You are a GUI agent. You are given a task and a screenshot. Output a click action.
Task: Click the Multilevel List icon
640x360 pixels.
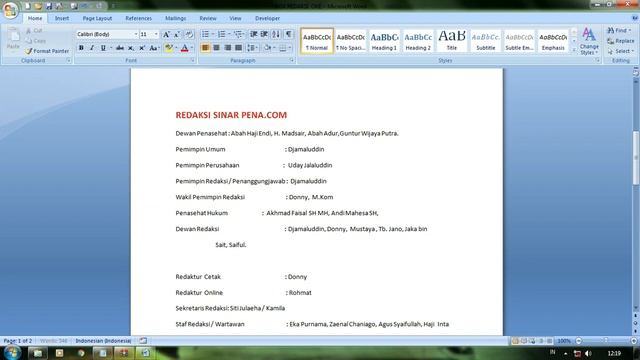[238, 34]
